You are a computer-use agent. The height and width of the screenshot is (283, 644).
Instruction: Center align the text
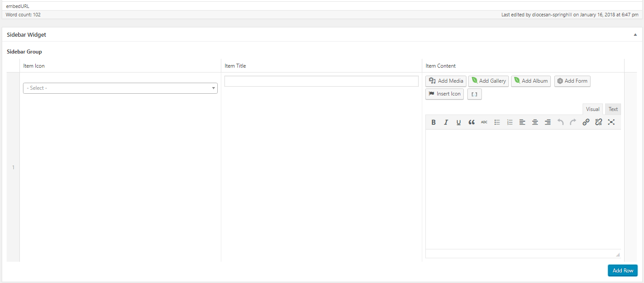click(x=535, y=122)
